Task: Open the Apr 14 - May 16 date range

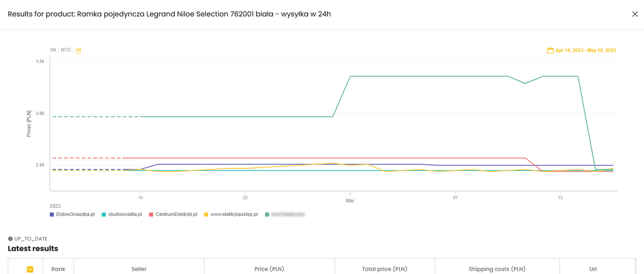Action: 585,50
